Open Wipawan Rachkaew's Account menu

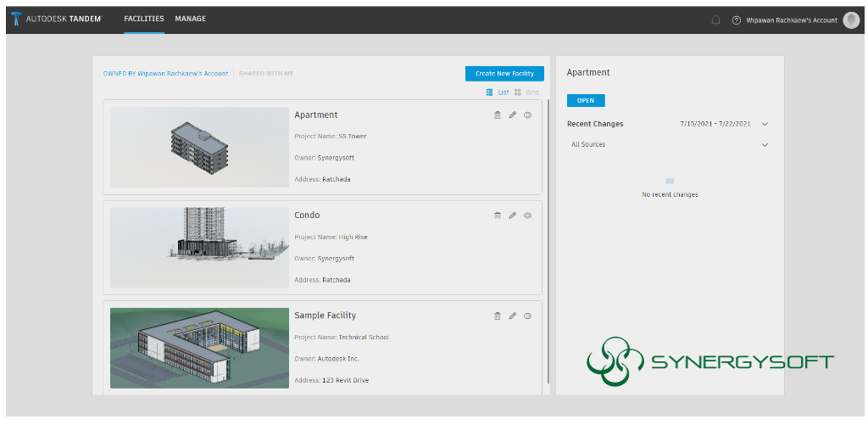tap(792, 20)
